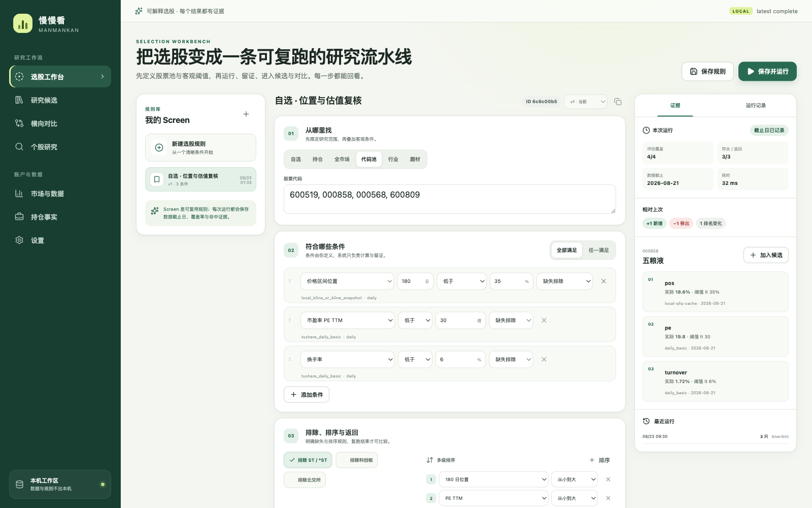Remove the 换手率 condition row
Image resolution: width=812 pixels, height=508 pixels.
point(544,359)
